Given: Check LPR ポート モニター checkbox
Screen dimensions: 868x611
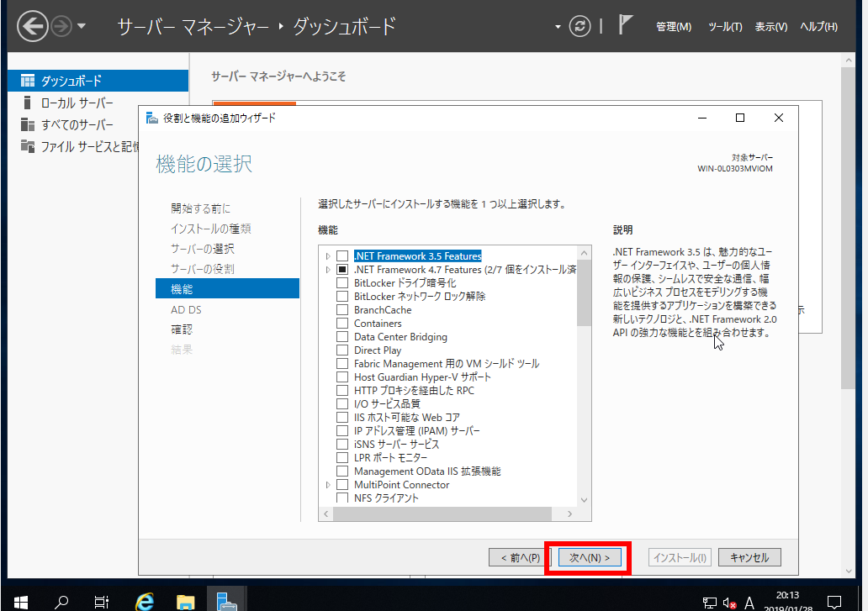Looking at the screenshot, I should [342, 458].
